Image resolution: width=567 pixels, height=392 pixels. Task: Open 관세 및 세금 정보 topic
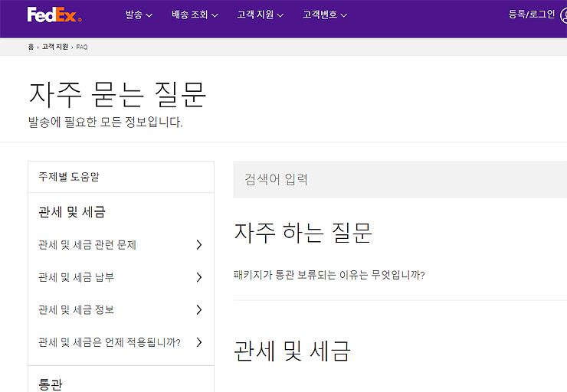[x=76, y=310]
